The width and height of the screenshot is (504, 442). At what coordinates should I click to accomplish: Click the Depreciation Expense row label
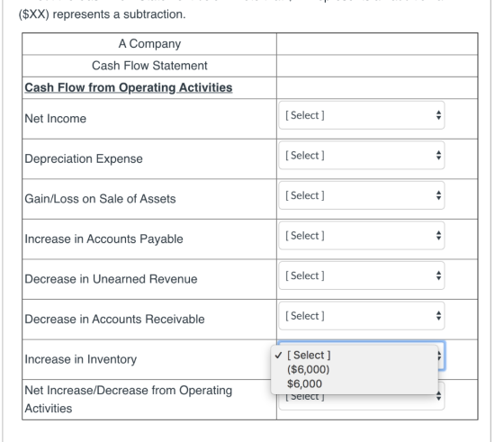point(84,158)
